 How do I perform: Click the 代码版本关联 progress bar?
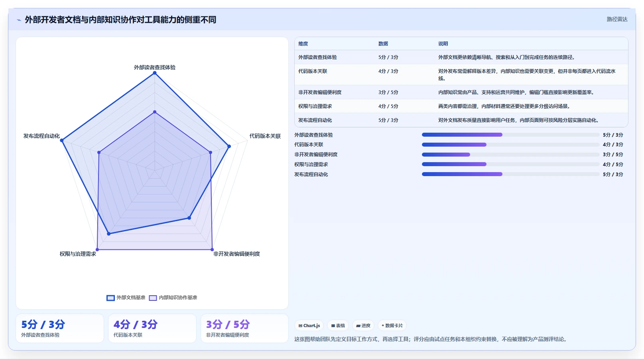tap(510, 145)
